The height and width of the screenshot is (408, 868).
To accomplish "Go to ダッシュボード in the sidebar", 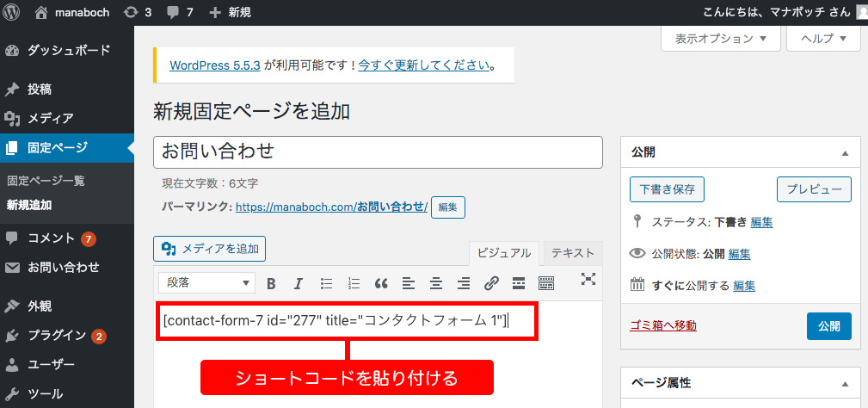I will (66, 51).
